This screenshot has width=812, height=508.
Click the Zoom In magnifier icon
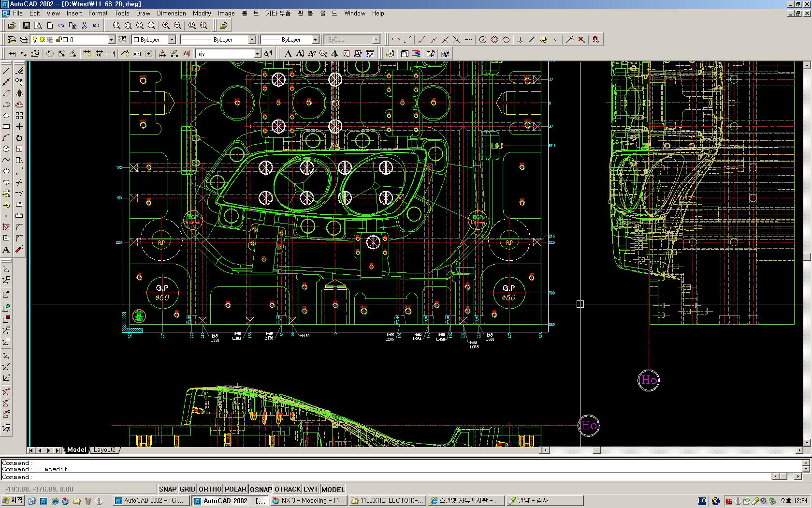coord(166,25)
